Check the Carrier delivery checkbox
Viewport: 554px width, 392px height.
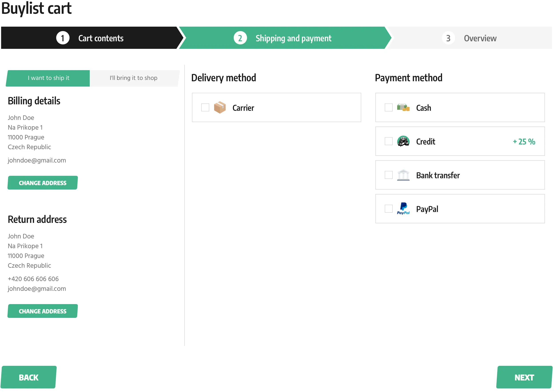coord(205,108)
